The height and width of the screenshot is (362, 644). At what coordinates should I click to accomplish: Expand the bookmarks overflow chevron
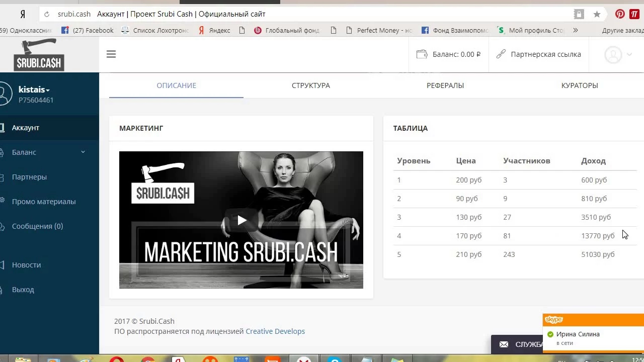pyautogui.click(x=576, y=30)
